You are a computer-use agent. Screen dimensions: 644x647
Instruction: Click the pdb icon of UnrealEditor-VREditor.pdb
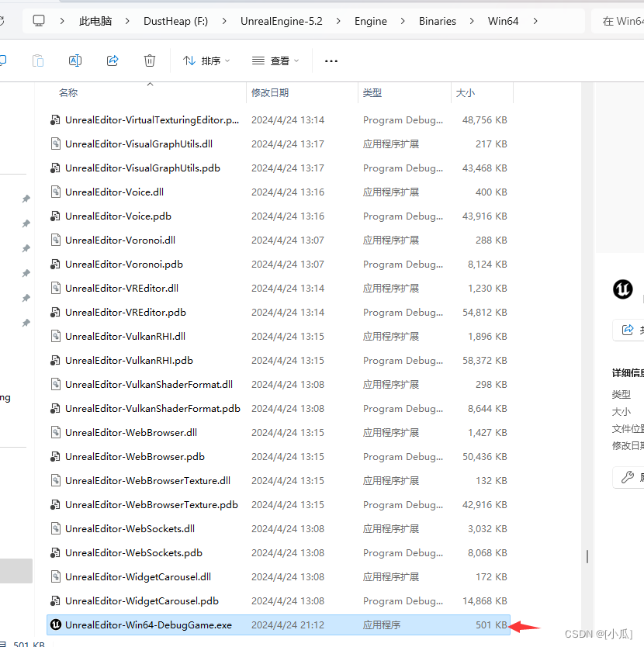point(55,313)
